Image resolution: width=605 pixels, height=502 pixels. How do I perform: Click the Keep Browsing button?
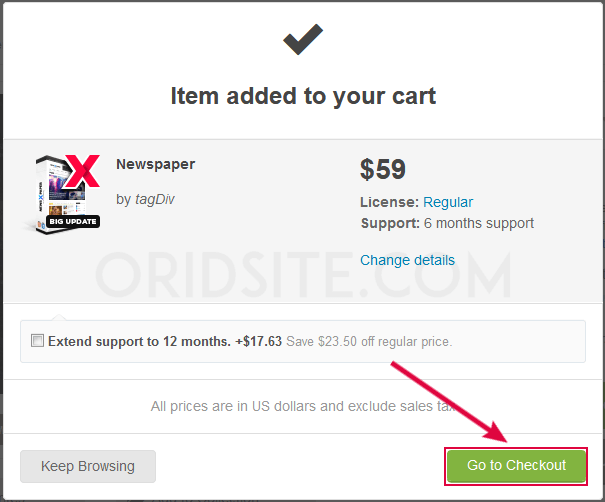coord(88,466)
